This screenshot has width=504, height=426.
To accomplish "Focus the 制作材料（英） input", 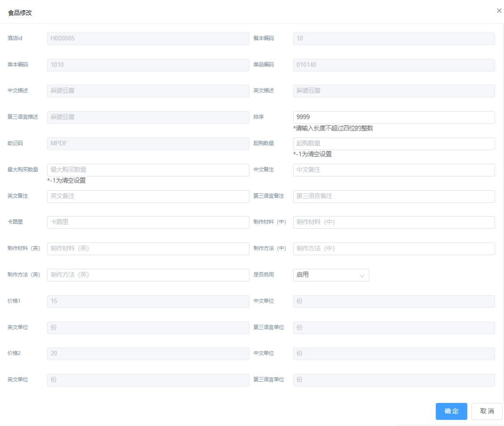I will 148,249.
